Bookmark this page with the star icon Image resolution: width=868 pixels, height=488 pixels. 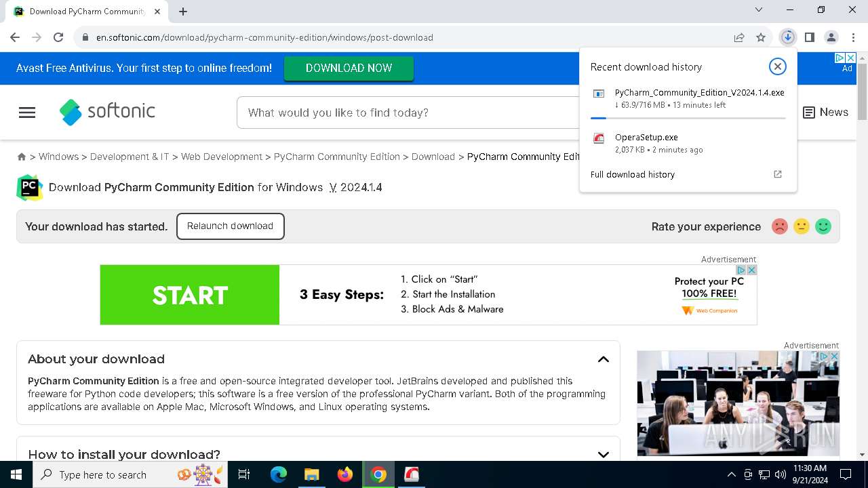tap(761, 37)
